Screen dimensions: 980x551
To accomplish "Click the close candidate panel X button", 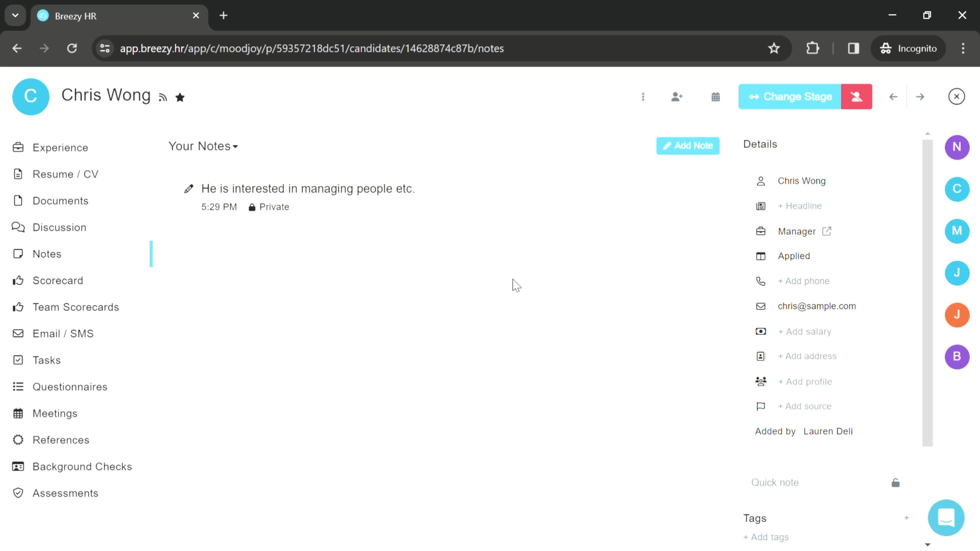I will click(x=957, y=96).
